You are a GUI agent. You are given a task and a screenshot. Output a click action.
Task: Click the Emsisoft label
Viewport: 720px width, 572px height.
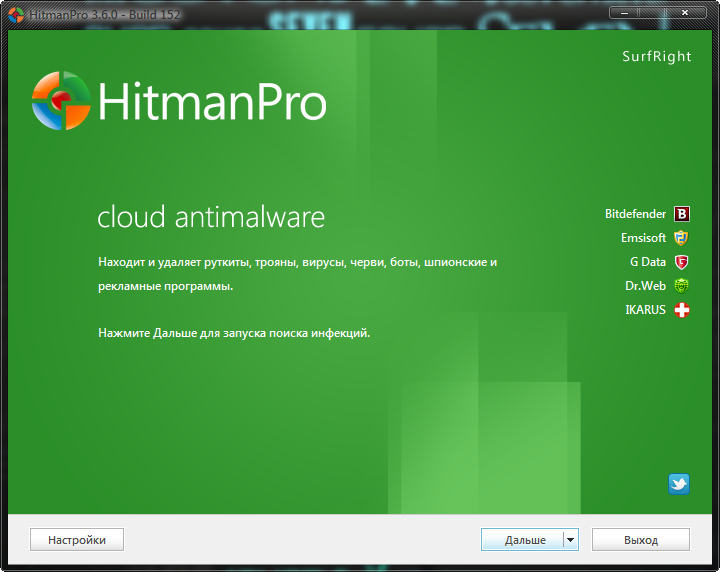click(x=643, y=238)
